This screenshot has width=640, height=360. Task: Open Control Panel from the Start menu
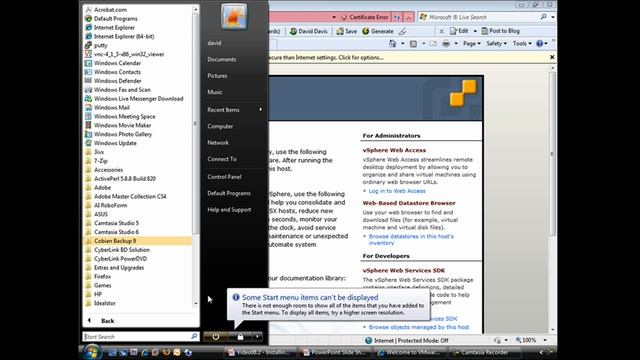click(x=224, y=177)
